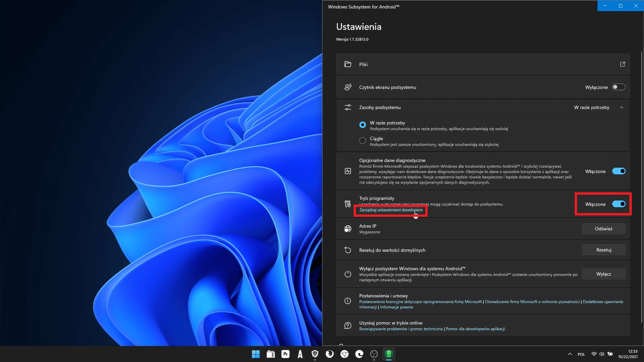Click the Wyłącz button

click(603, 274)
